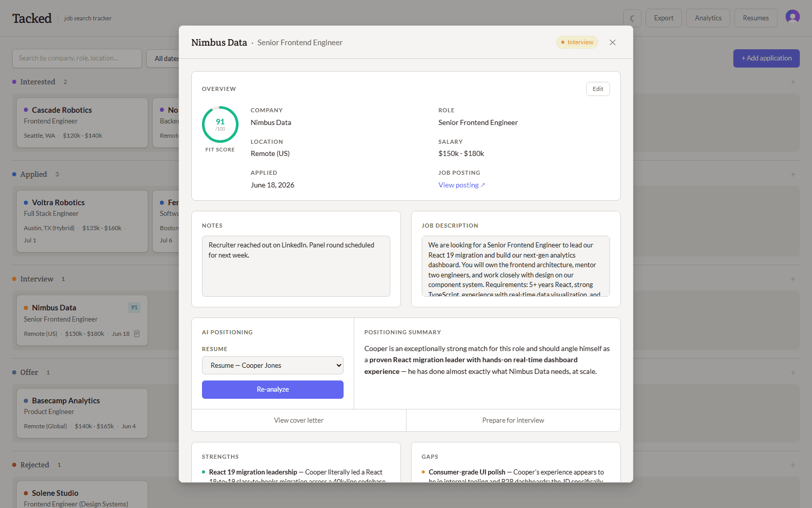Click the notes icon on Nimbus Data card
Screen dimensions: 812x508
[x=137, y=334]
